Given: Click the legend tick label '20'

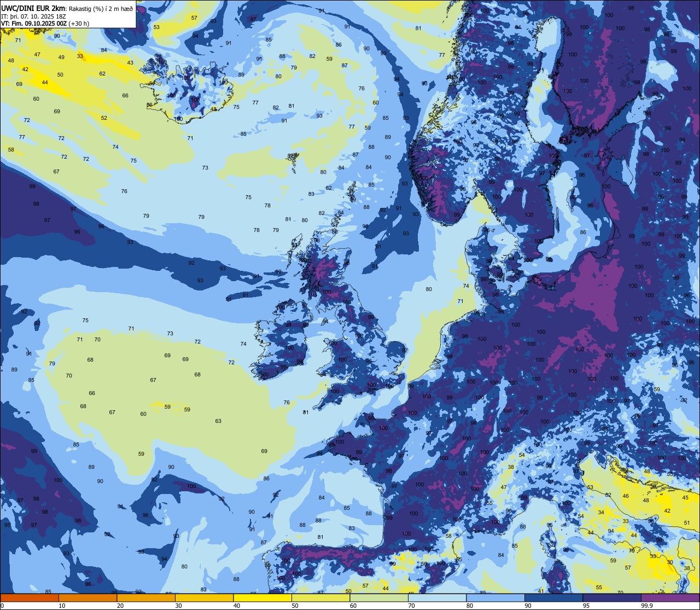Looking at the screenshot, I should point(120,606).
